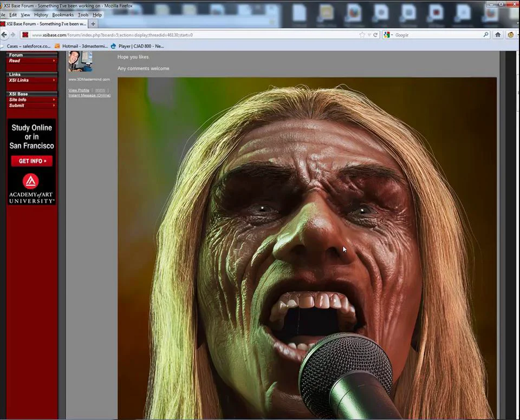Expand the Site Info sidebar item
The width and height of the screenshot is (520, 420).
[32, 100]
